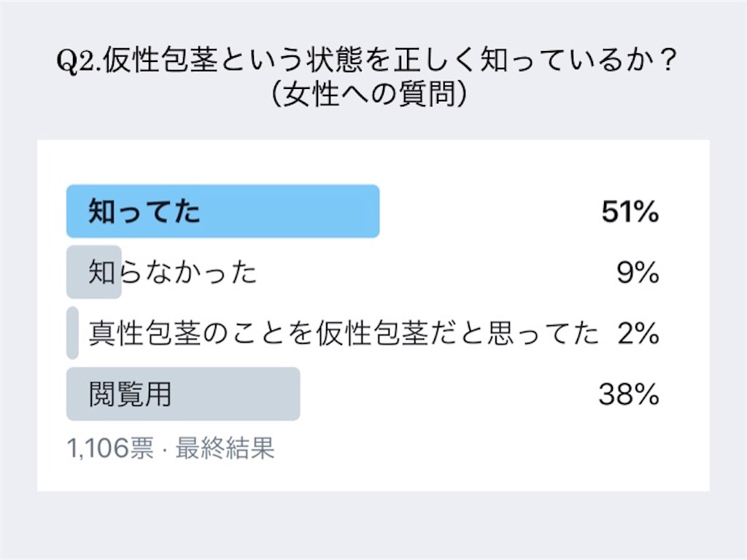Click the 知ってた poll option label
The image size is (747, 560).
144,211
